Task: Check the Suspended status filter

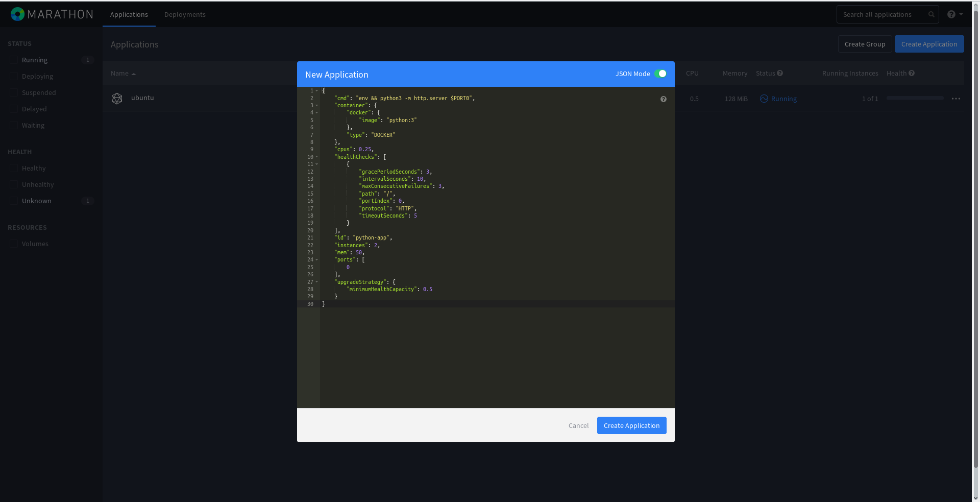Action: click(x=14, y=92)
